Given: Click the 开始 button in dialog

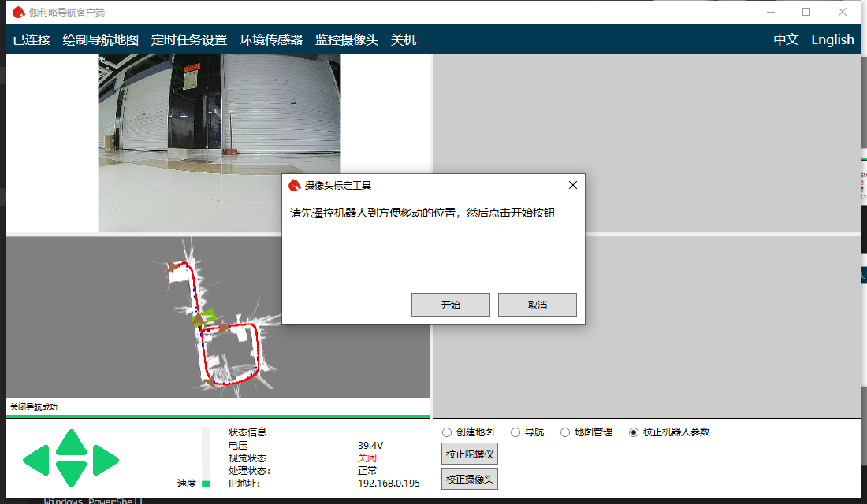Looking at the screenshot, I should tap(451, 305).
